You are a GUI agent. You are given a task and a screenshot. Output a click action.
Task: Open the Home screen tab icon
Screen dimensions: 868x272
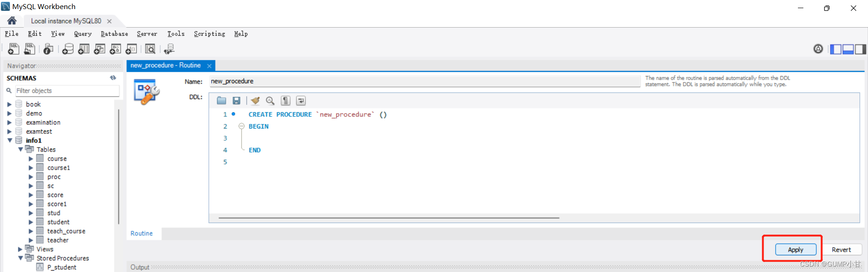[x=12, y=20]
